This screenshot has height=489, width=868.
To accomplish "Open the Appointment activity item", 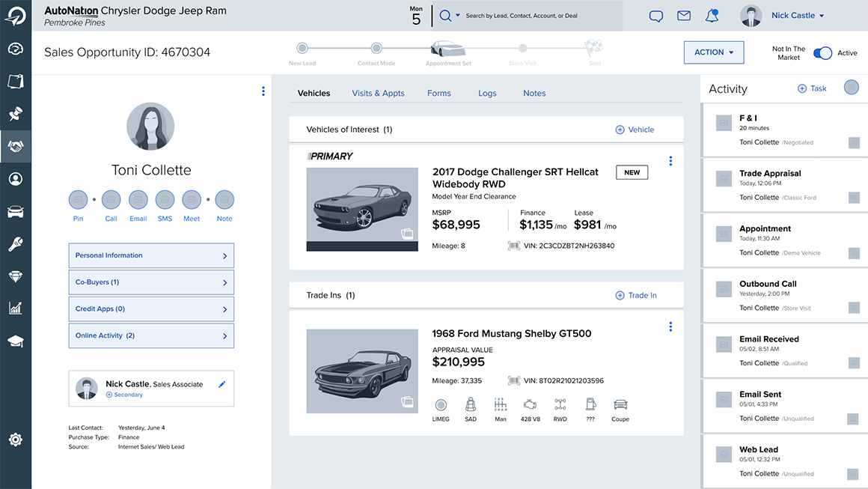I will point(784,240).
